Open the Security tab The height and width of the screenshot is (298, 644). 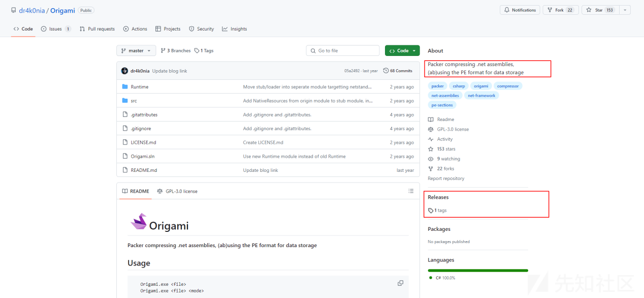click(202, 29)
